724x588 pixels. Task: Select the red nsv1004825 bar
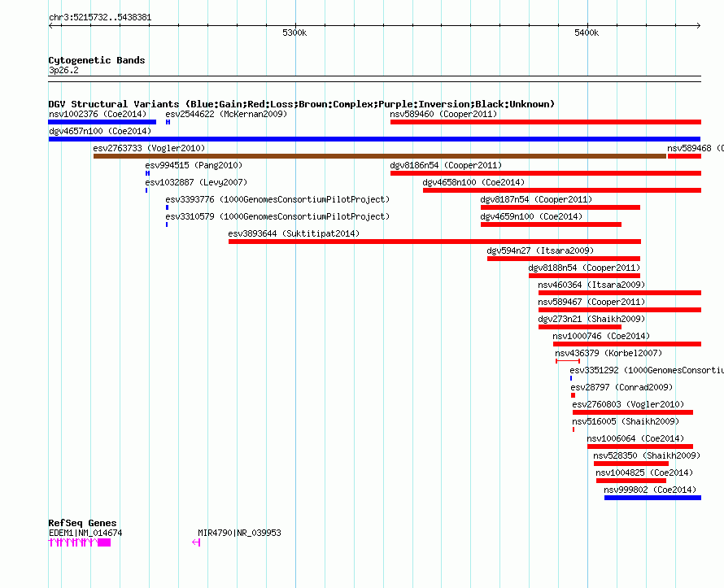(631, 481)
